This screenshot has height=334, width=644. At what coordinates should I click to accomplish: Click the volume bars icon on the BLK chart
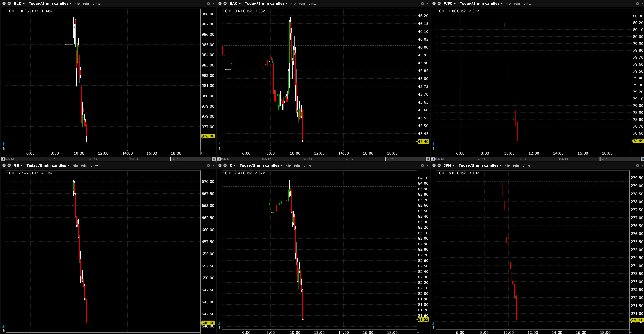3,148
